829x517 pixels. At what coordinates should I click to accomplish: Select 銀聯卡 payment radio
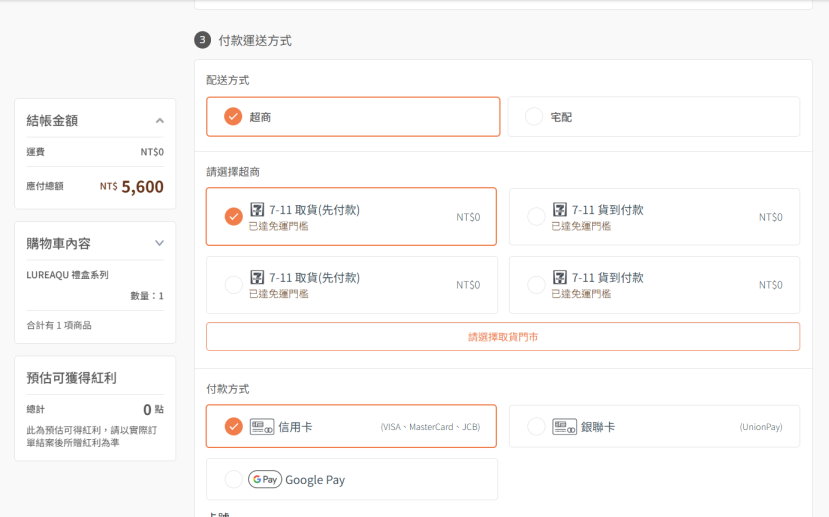pyautogui.click(x=536, y=426)
